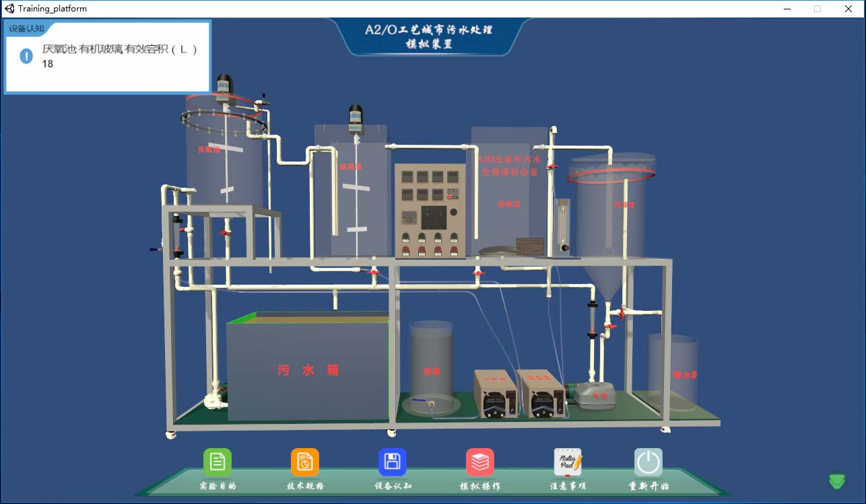This screenshot has width=866, height=504.
Task: Select the left peristaltic pump
Action: click(496, 394)
